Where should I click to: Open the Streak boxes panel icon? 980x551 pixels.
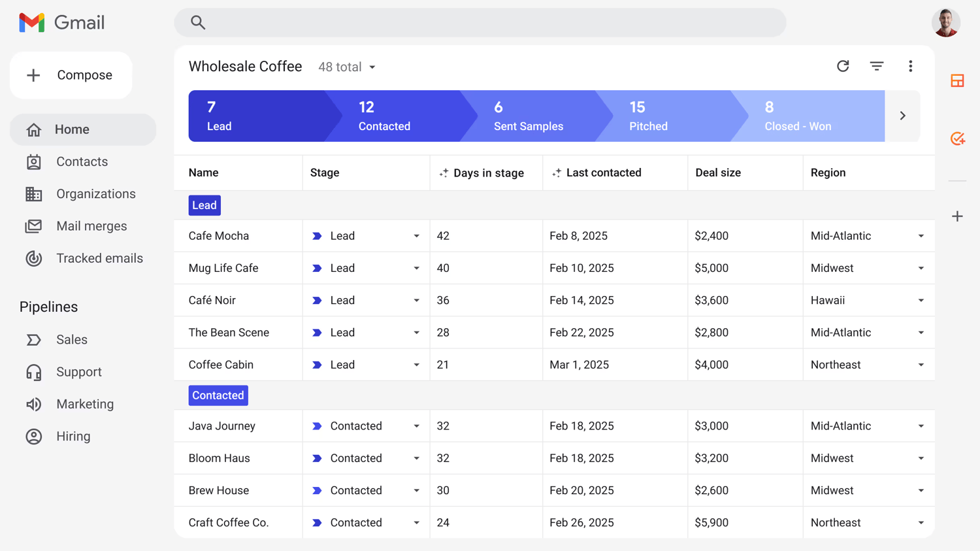[957, 80]
